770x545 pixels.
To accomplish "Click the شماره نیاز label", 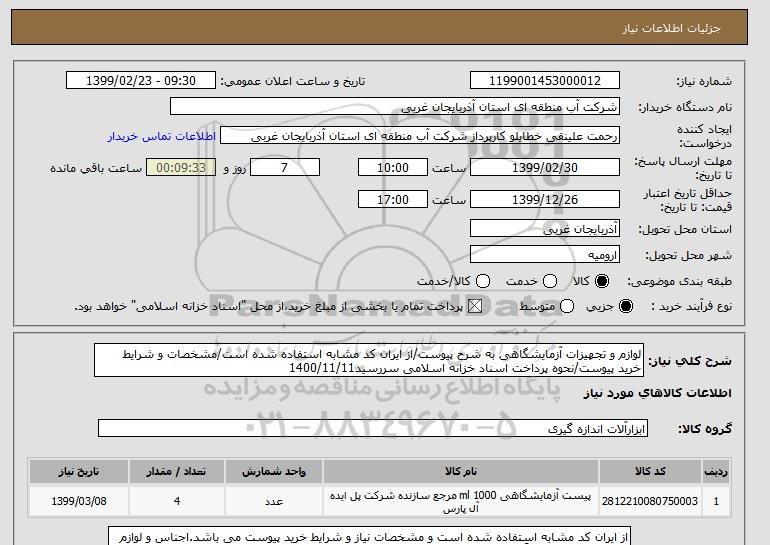I will click(x=704, y=82).
